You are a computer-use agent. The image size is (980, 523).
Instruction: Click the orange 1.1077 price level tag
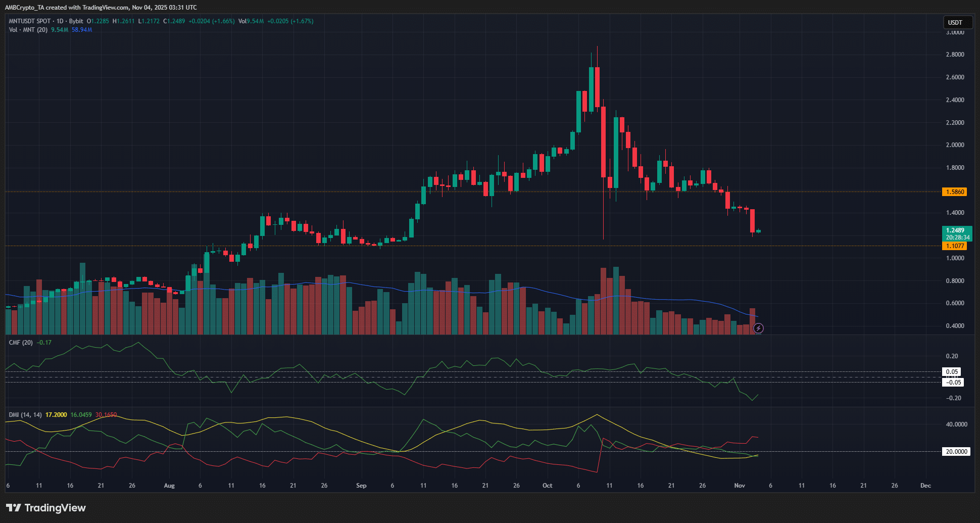click(954, 246)
